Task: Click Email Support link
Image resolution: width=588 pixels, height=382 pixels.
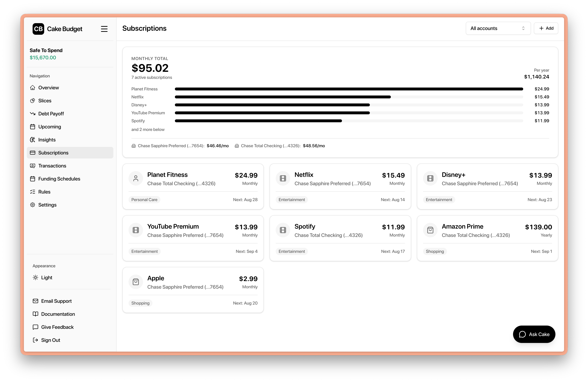Action: click(70, 301)
